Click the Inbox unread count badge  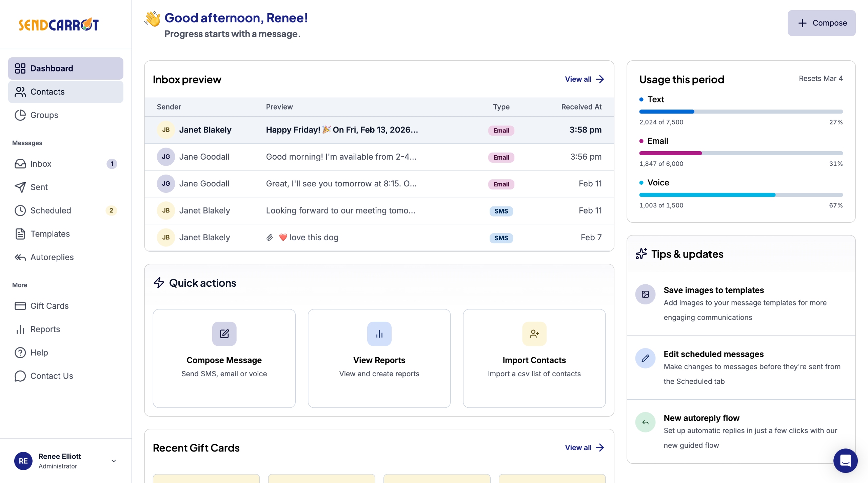coord(112,164)
